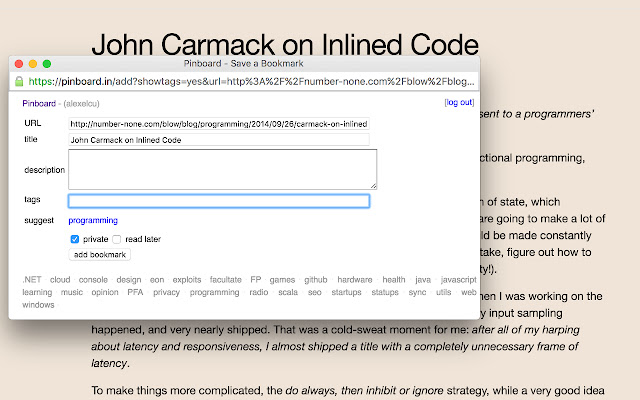
Task: Select the facultate tag
Action: (226, 280)
